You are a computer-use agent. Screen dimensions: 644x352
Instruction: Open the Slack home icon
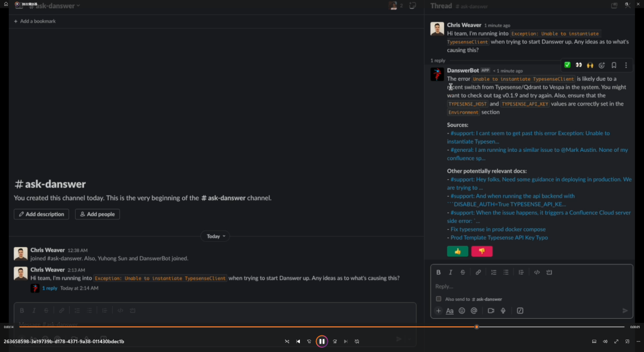pos(6,4)
